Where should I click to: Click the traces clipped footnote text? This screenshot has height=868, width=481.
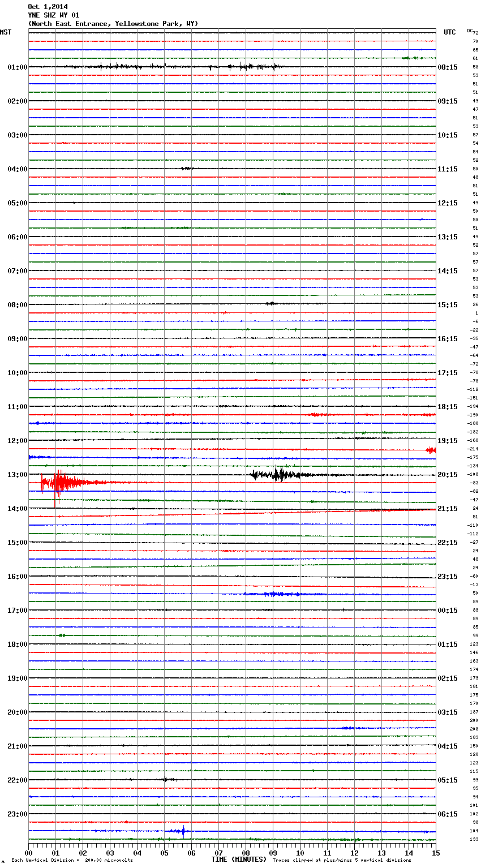[x=342, y=861]
